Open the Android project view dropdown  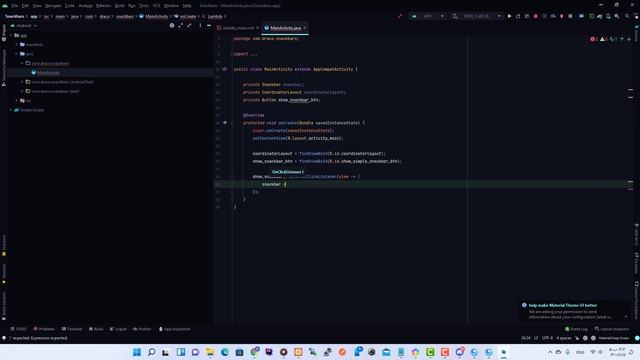click(x=24, y=25)
